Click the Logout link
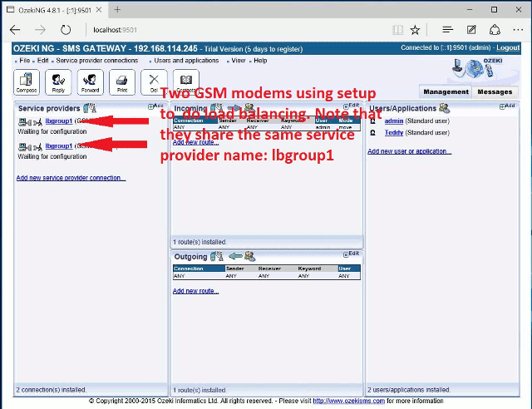532x409 pixels. click(x=508, y=48)
